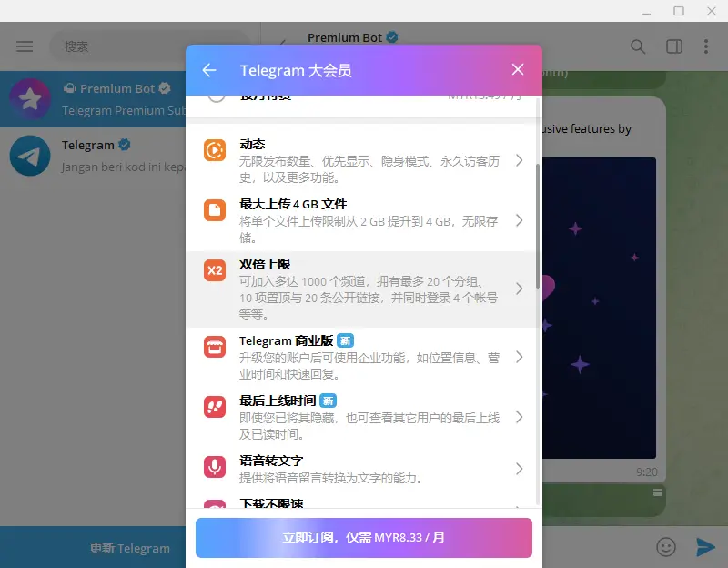Close the Telegram 大会员 dialog with X
The image size is (728, 568).
point(518,70)
